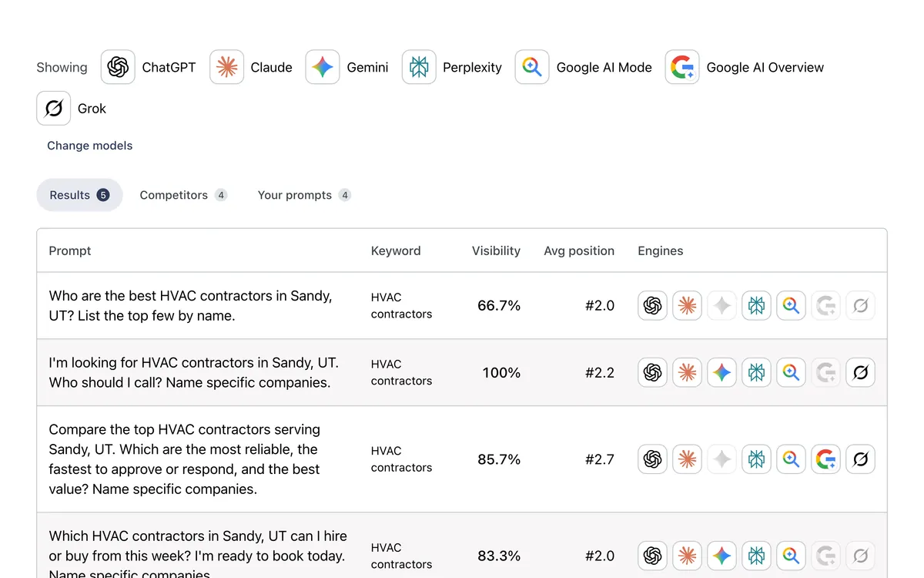
Task: Click the Visibility column header
Action: click(x=496, y=250)
